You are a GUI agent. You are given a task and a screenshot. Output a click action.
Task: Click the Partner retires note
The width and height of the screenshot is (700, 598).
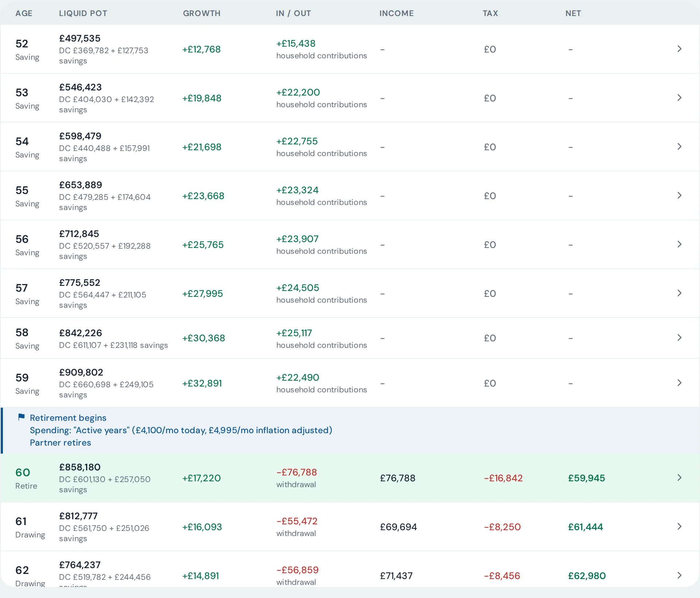coord(61,443)
